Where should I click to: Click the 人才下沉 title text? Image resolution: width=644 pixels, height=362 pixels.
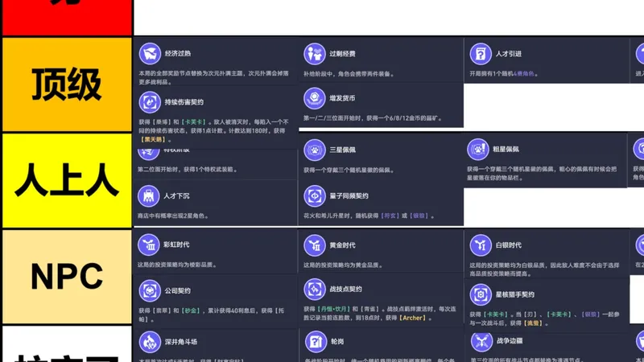176,195
